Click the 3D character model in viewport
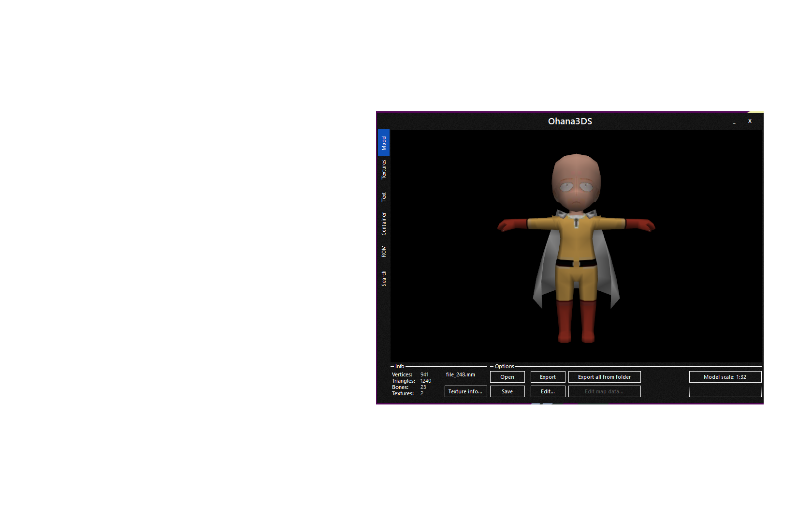 click(x=576, y=248)
